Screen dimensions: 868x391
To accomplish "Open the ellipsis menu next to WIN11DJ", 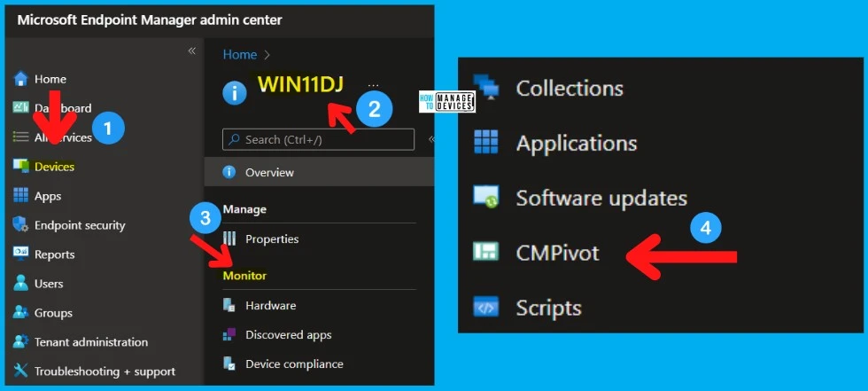I will [x=373, y=86].
